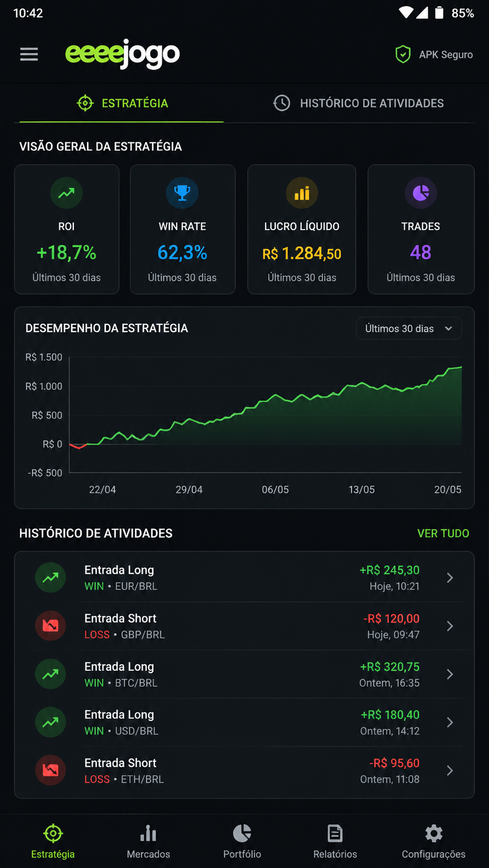Click the ROI trending-up icon

67,193
